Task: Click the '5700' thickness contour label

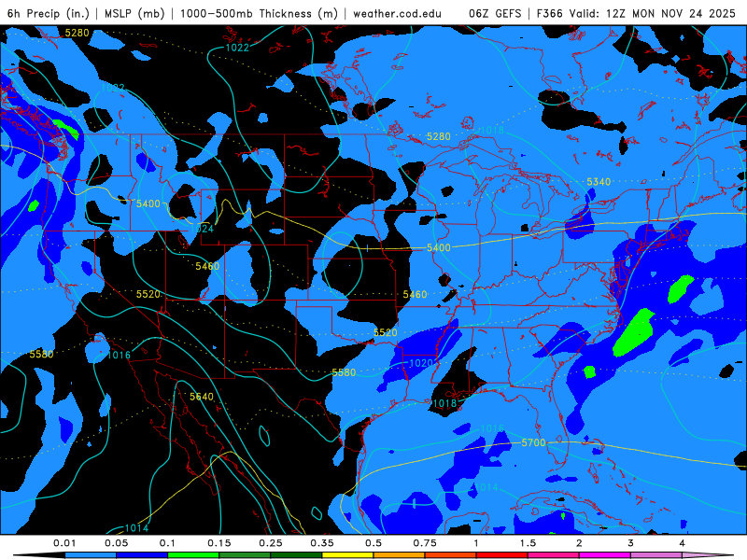Action: pos(533,442)
